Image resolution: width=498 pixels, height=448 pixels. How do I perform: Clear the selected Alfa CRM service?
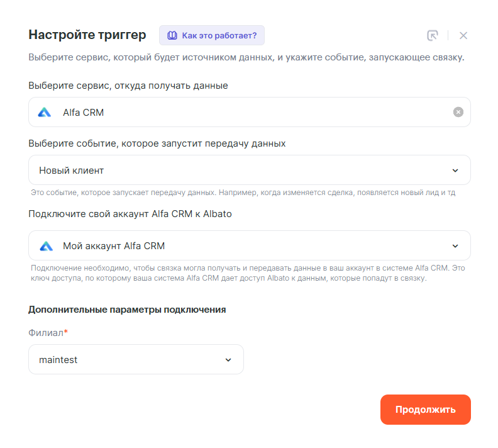458,112
